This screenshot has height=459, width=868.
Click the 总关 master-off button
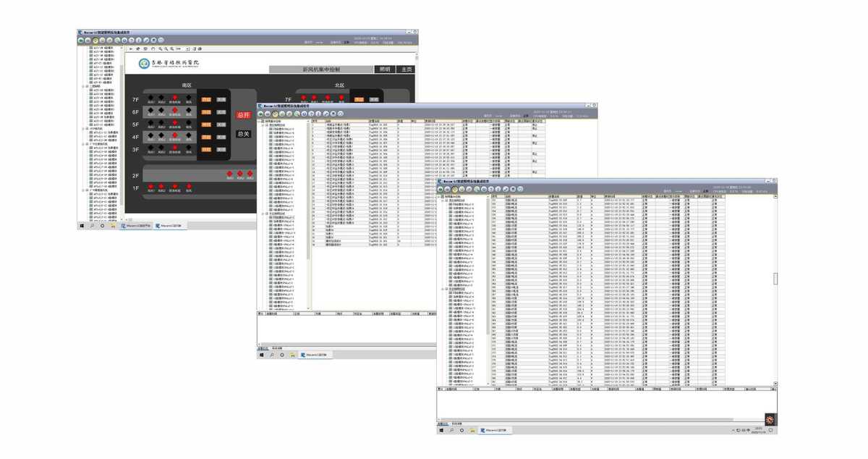pos(243,134)
